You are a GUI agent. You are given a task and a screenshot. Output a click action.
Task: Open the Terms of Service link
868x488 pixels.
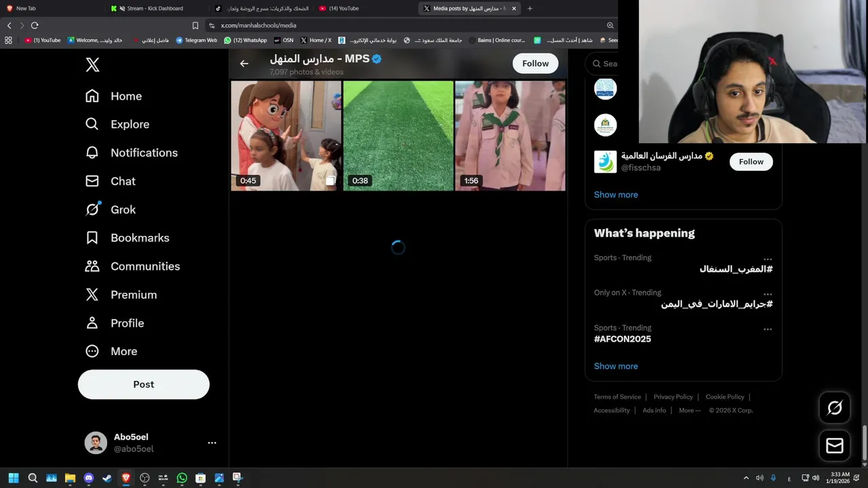click(617, 397)
